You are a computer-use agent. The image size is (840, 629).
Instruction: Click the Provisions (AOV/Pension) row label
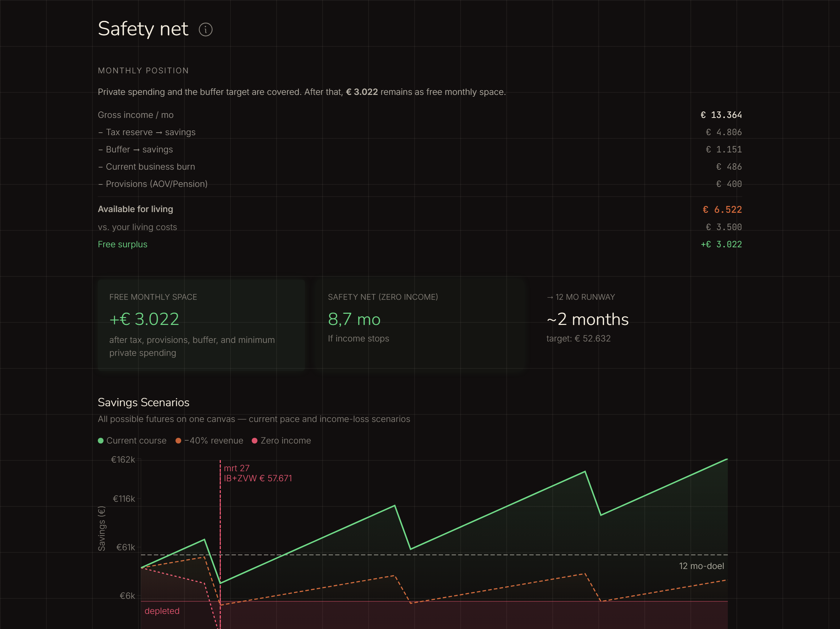pyautogui.click(x=153, y=184)
